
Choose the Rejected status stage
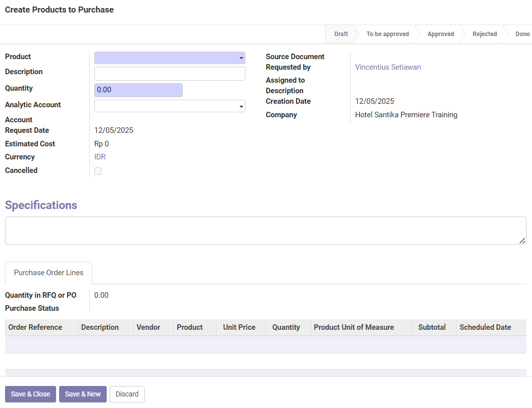click(x=484, y=34)
